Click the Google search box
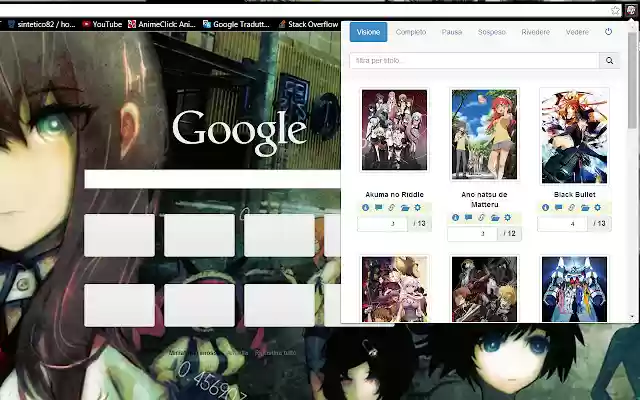Viewport: 640px width, 400px height. (x=212, y=179)
